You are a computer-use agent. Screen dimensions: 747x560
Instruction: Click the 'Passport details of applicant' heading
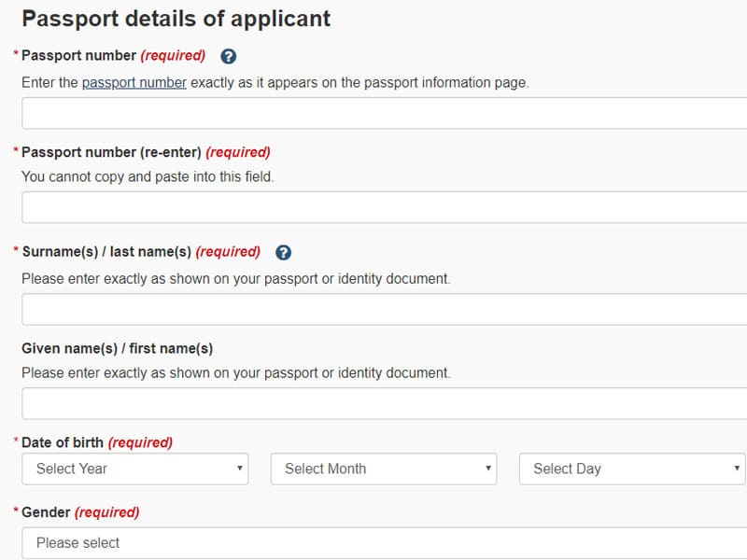pos(176,18)
